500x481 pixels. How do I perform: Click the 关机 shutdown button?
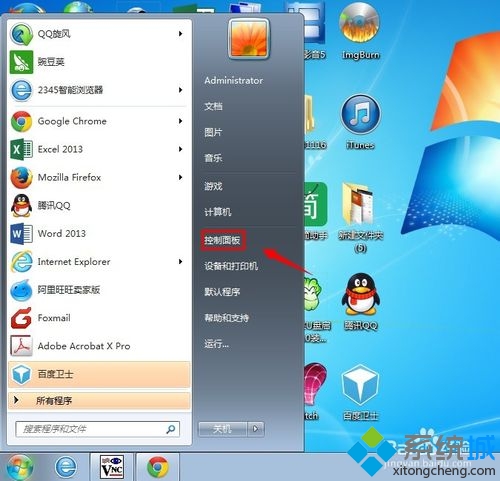tap(223, 429)
